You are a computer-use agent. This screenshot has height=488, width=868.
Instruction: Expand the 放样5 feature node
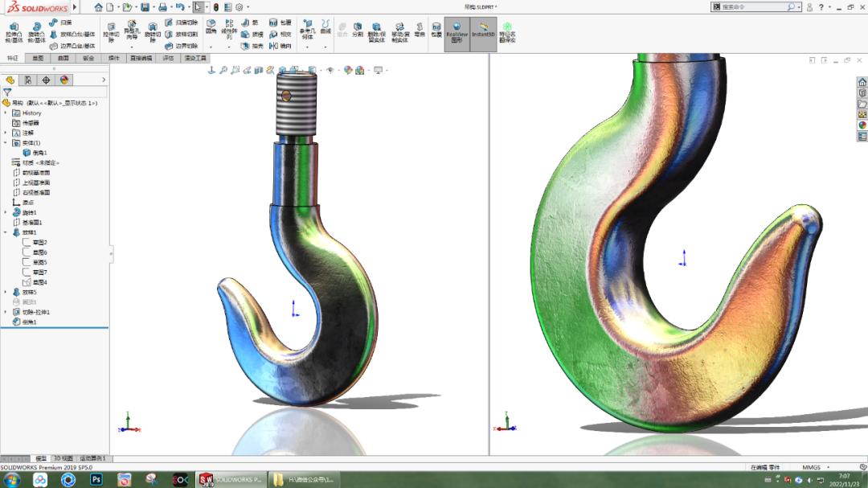(7, 293)
